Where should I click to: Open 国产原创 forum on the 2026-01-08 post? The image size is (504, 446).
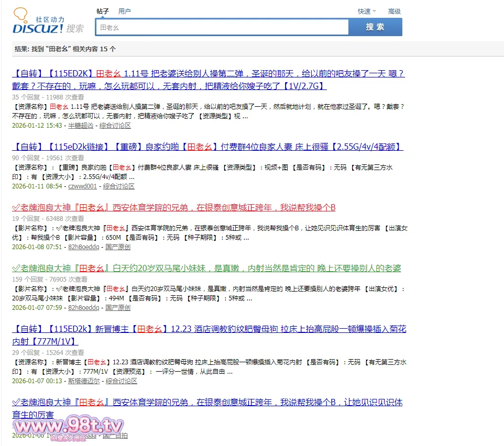tap(118, 247)
